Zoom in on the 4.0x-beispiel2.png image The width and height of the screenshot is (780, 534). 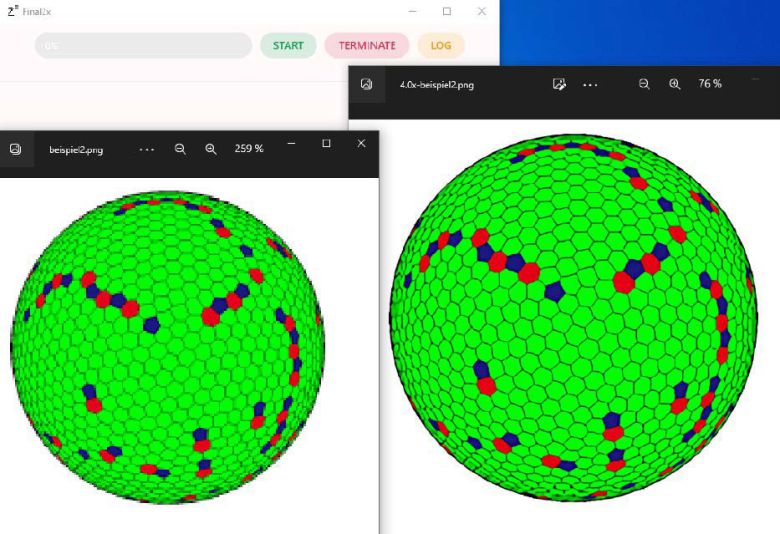(x=675, y=85)
